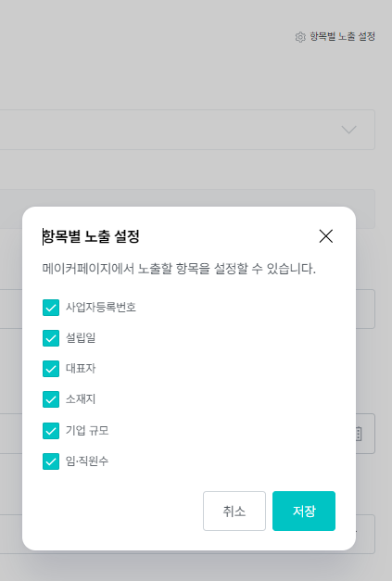This screenshot has height=581, width=392.
Task: Click the partly hidden calendar icon beside the dialog
Action: pyautogui.click(x=359, y=434)
